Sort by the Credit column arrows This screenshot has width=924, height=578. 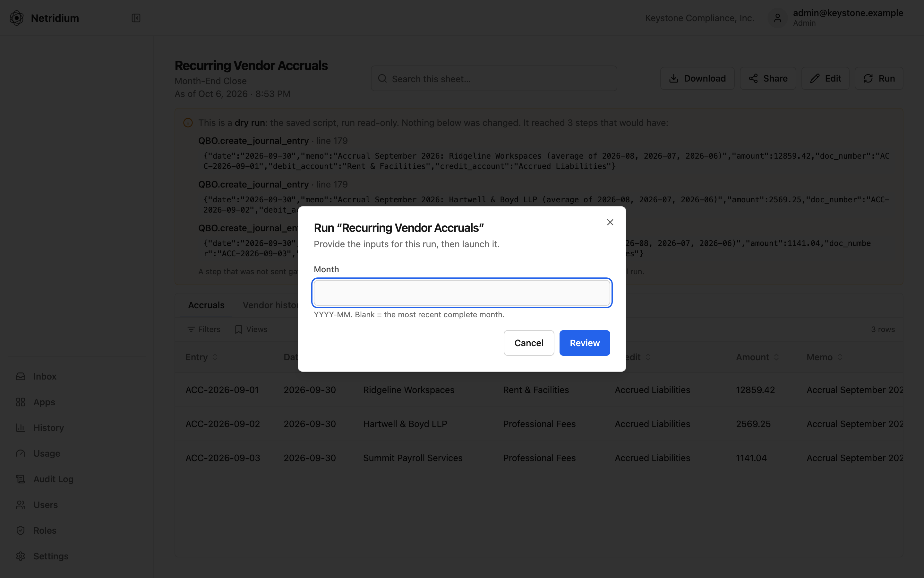(648, 357)
